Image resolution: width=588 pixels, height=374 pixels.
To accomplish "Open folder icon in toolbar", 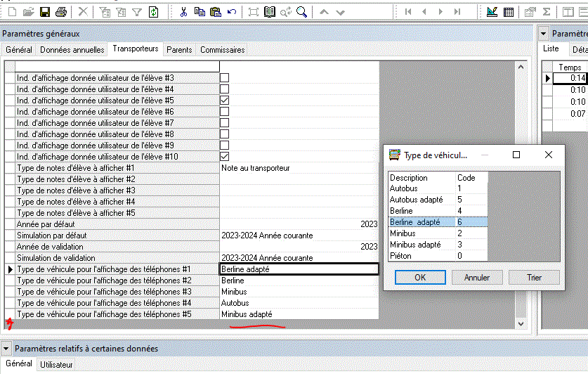I will point(29,12).
